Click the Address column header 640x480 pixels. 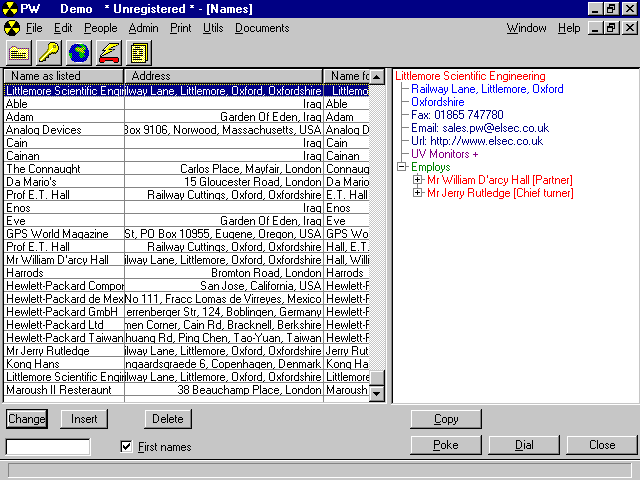tap(223, 76)
